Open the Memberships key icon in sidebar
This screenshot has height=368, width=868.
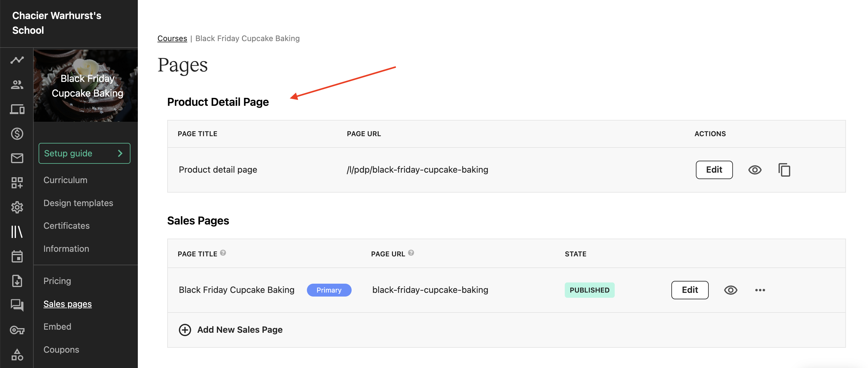17,330
